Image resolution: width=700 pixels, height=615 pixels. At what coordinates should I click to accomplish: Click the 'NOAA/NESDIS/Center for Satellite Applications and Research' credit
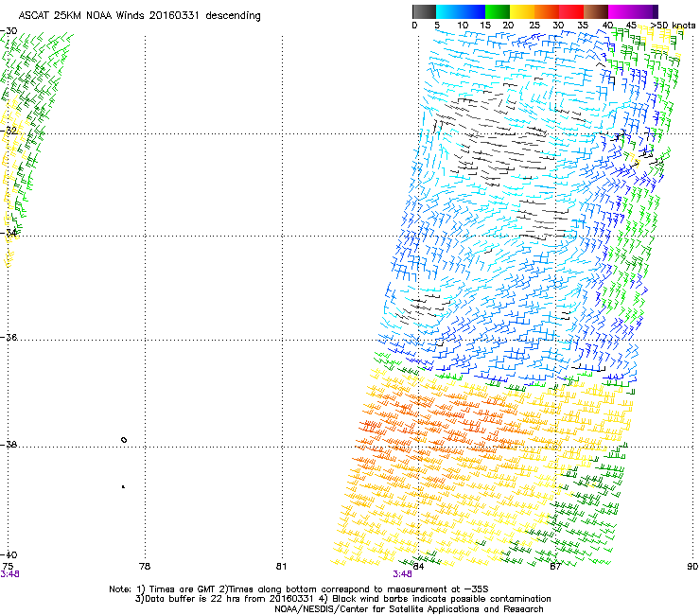pos(409,609)
